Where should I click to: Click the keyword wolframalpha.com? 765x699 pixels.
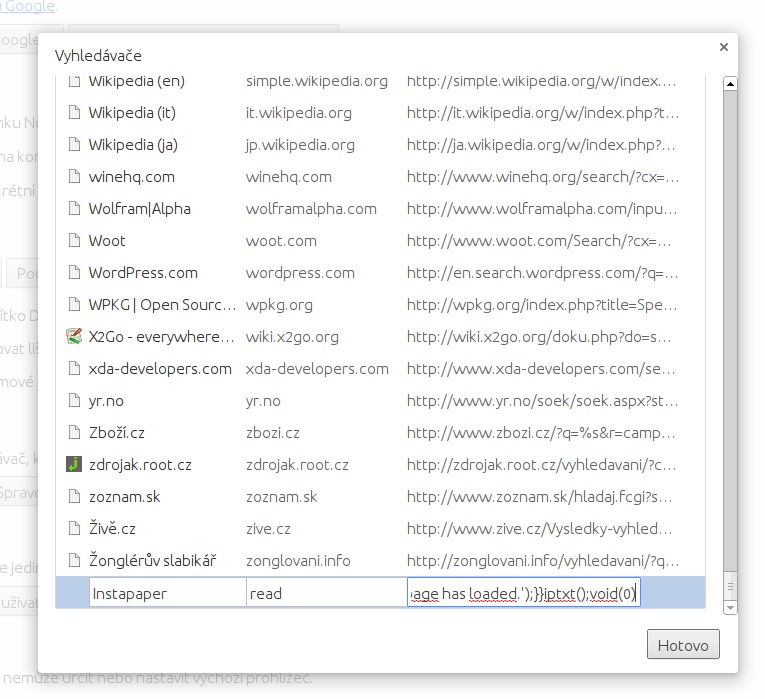pos(311,209)
